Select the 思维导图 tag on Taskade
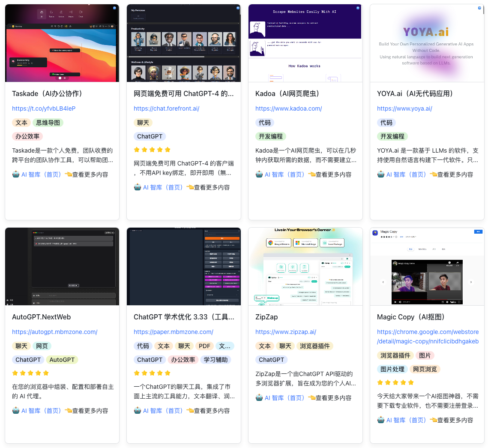The height and width of the screenshot is (448, 488). pos(48,123)
